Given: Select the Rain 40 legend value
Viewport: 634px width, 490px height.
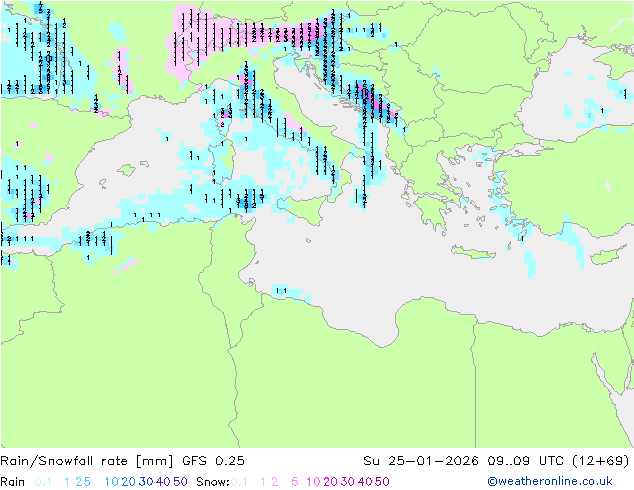Looking at the screenshot, I should (x=163, y=482).
